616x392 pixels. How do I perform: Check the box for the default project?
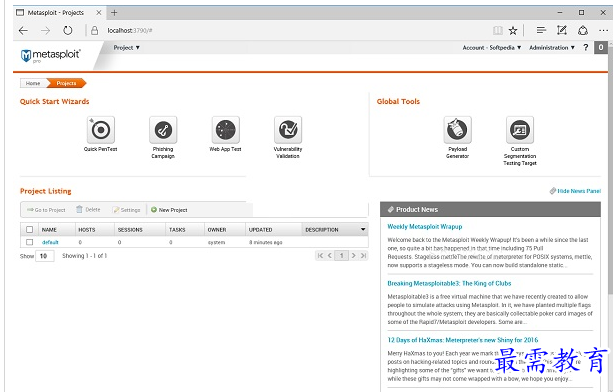coord(29,242)
